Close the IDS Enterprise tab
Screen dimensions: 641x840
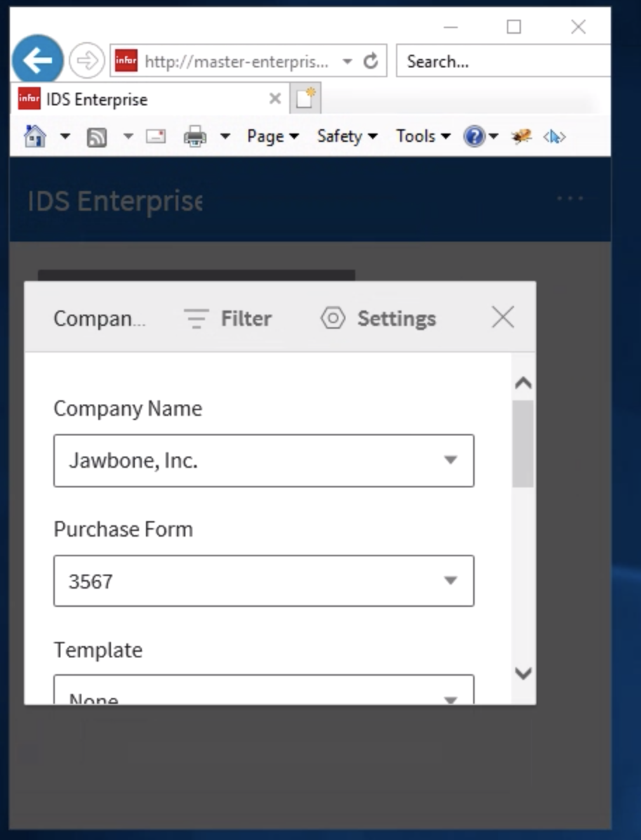[275, 98]
